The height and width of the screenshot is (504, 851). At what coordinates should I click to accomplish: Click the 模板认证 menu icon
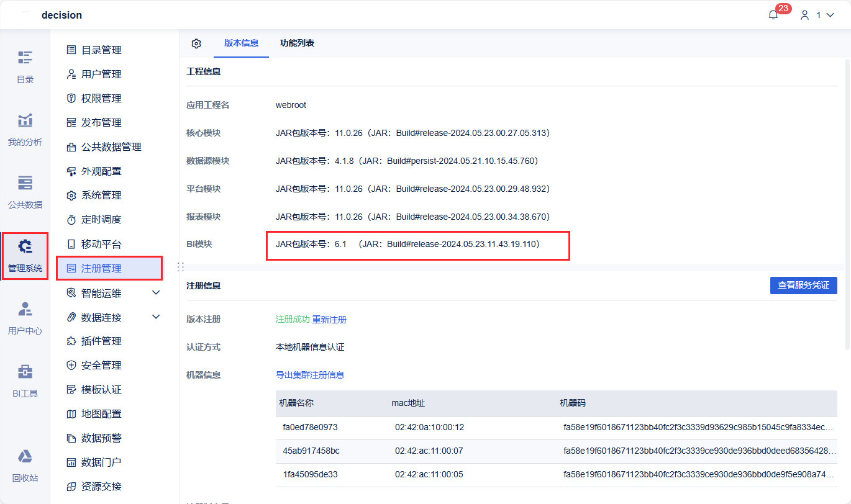click(71, 389)
